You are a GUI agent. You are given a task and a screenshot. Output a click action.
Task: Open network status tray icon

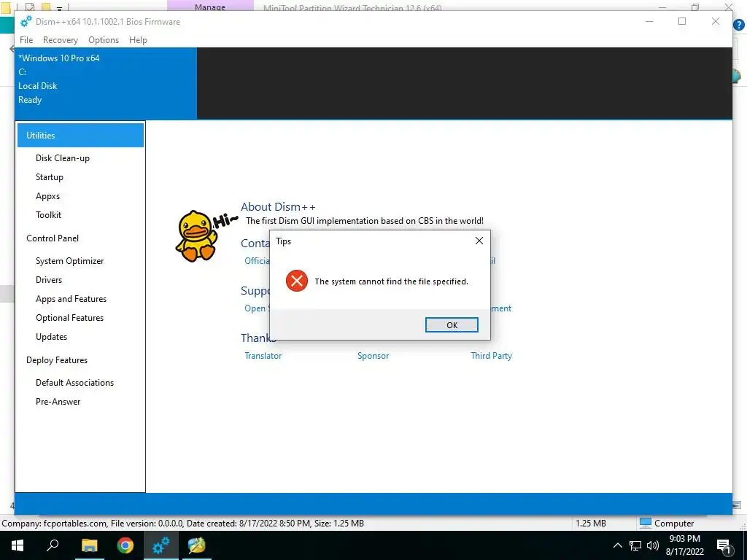[x=635, y=545]
